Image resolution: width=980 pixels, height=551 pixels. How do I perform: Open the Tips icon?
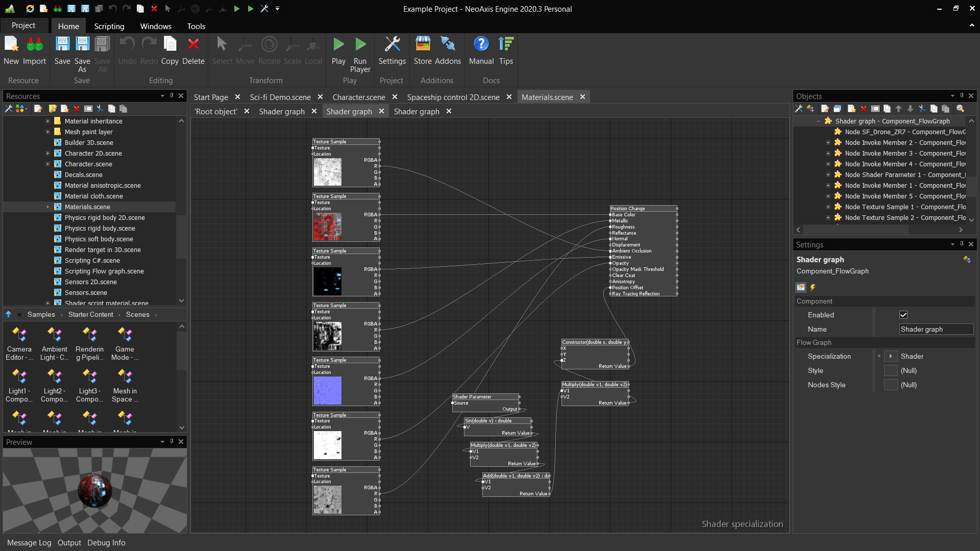coord(506,45)
